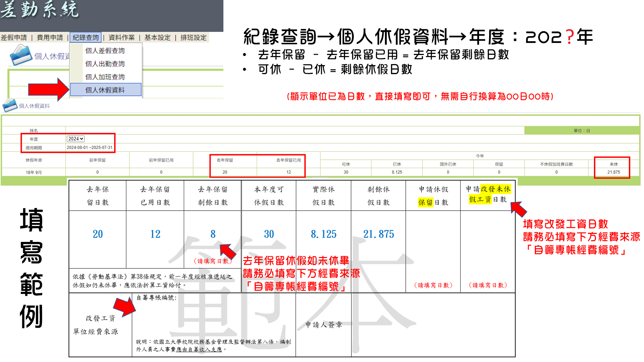Viewport: 644px width, 362px height.
Task: Choose the highlighted 個人休假資料 item
Action: (105, 90)
